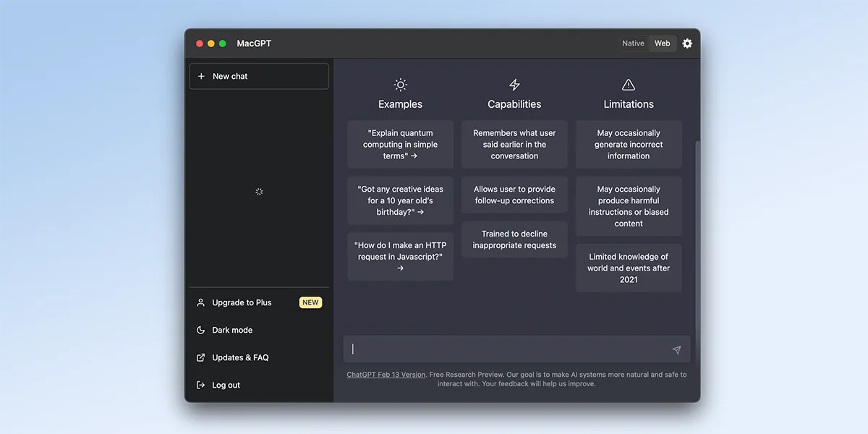Switch to Web mode
868x434 pixels.
click(663, 43)
